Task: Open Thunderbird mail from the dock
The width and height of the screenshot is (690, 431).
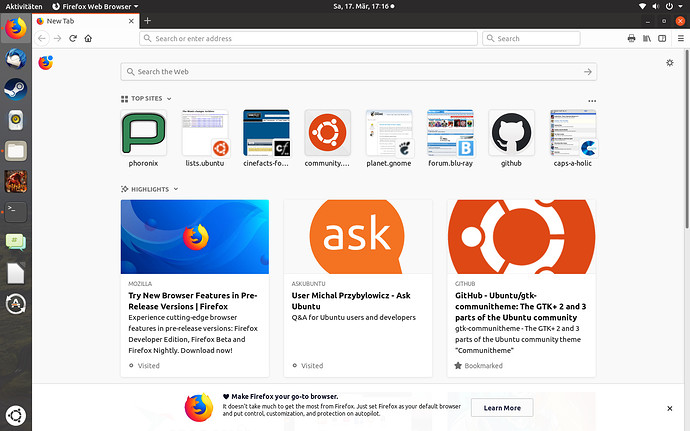Action: (16, 59)
